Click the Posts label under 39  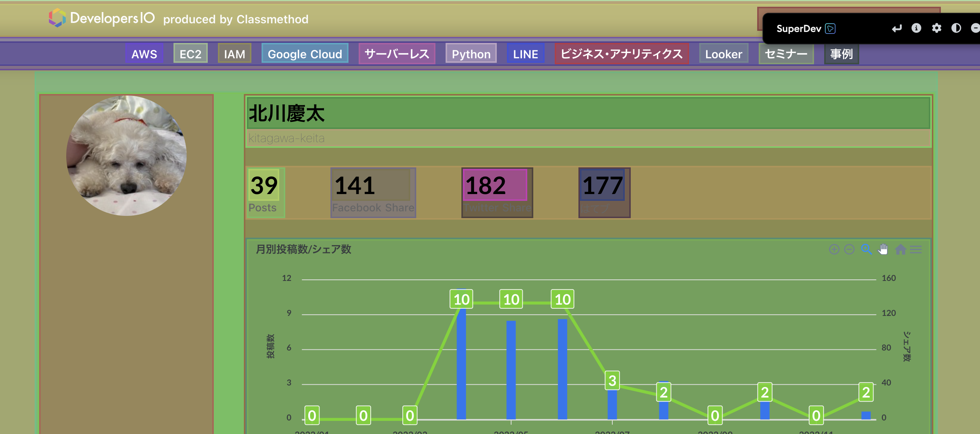click(x=263, y=208)
